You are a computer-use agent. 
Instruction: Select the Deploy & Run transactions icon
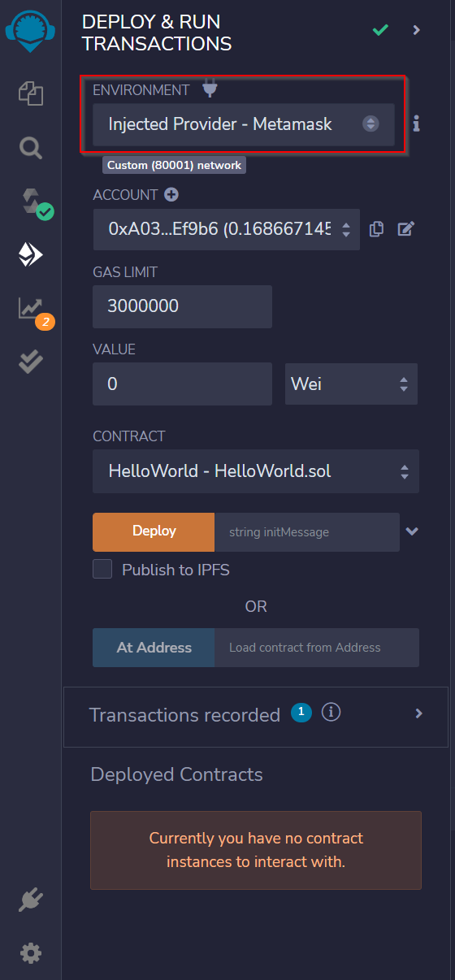(31, 255)
